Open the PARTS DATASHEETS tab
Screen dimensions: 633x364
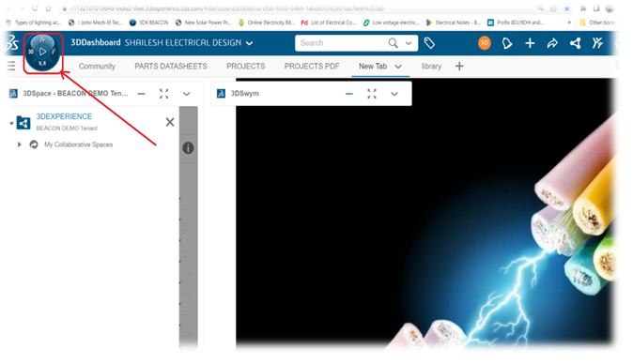click(x=171, y=66)
